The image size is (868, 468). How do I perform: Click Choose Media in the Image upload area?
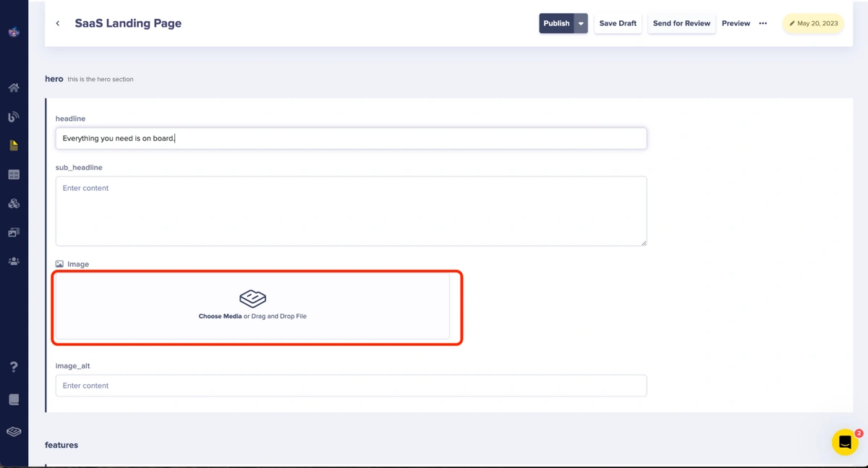(x=220, y=316)
